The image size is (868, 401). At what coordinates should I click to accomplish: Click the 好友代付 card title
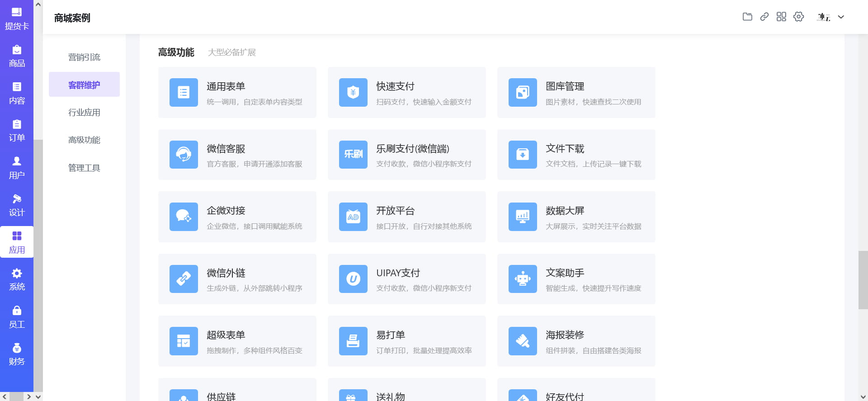(x=565, y=396)
